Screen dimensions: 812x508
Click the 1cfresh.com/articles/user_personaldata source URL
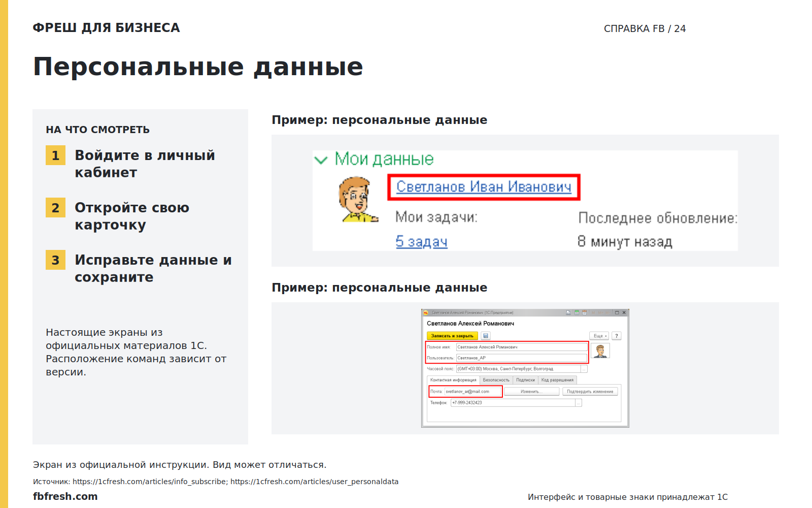point(314,482)
